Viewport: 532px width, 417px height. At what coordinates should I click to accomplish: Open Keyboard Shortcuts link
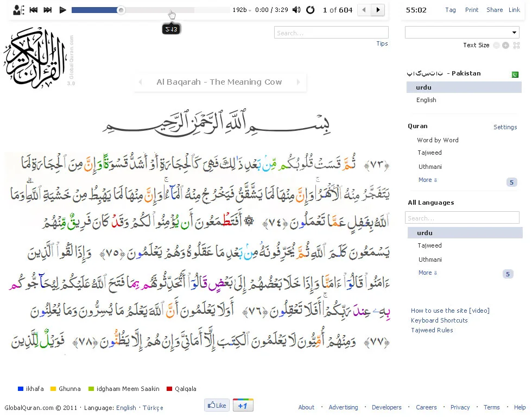pos(439,320)
